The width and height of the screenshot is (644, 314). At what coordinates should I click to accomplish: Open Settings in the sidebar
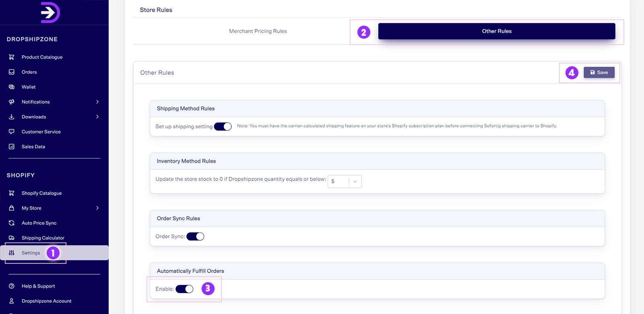click(54, 253)
